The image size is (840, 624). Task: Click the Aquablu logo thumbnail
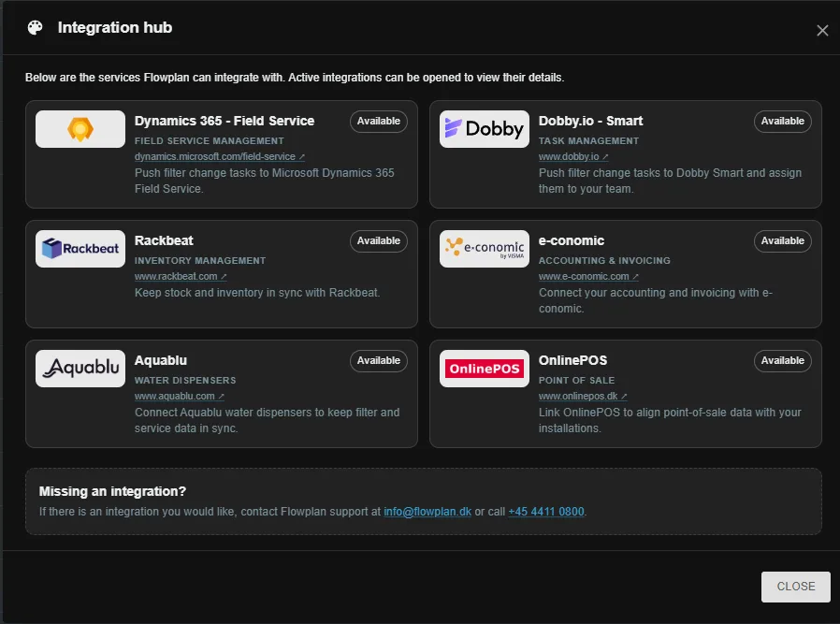coord(80,369)
